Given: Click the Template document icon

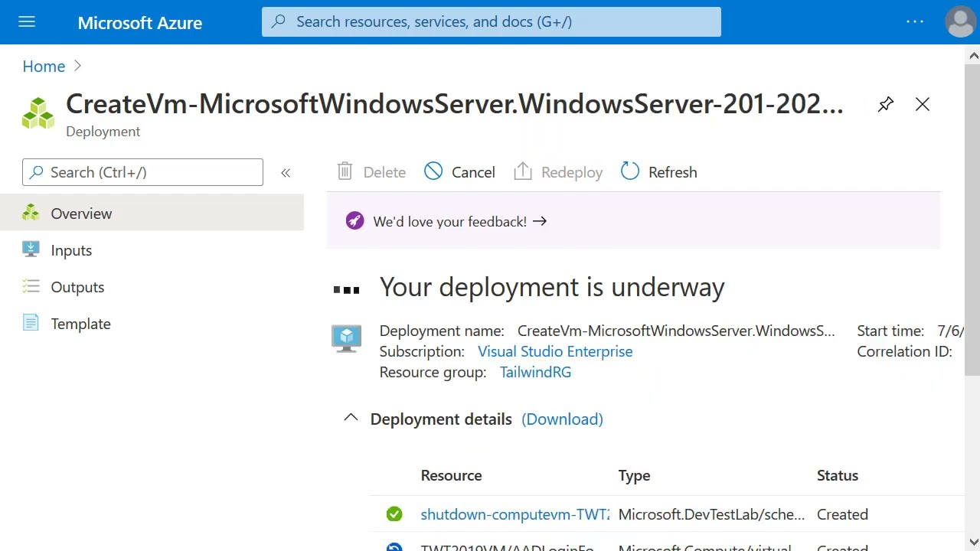Looking at the screenshot, I should coord(31,323).
